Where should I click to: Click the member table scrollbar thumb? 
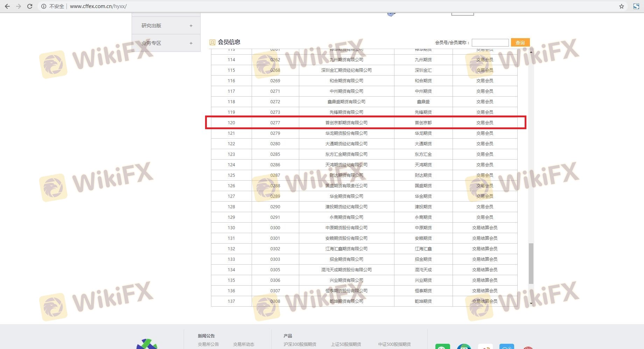531,263
